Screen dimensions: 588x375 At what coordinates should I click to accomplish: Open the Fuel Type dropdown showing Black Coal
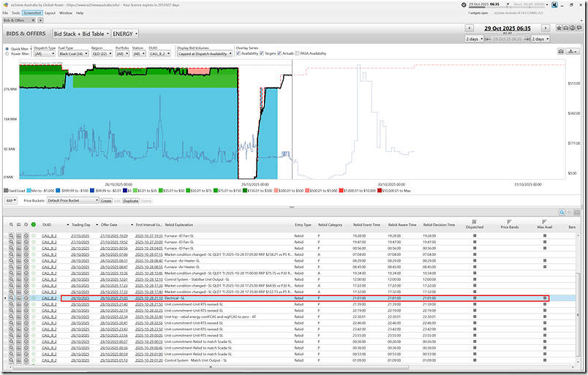pos(72,53)
